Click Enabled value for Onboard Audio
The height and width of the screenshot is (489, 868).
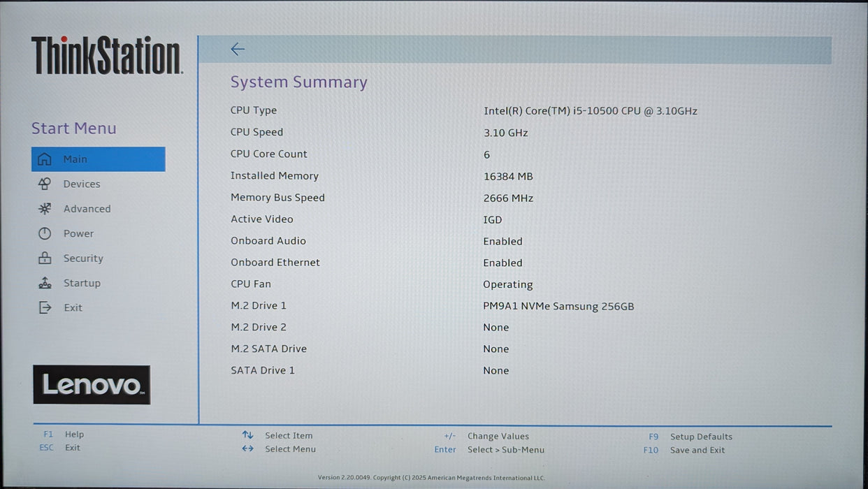[503, 242]
